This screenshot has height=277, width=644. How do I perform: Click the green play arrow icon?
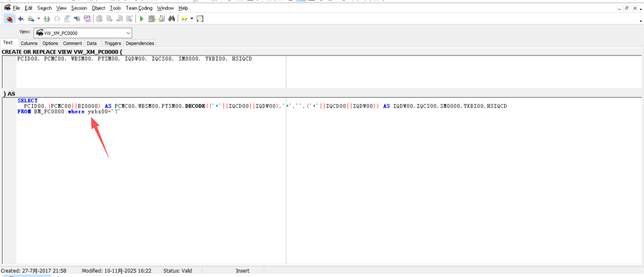pos(142,19)
